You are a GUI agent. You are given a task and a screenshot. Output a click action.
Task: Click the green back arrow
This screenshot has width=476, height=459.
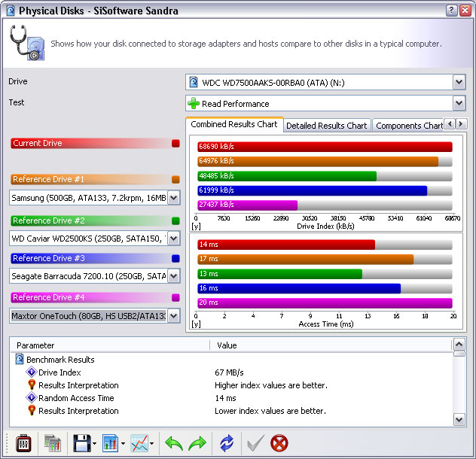click(174, 443)
